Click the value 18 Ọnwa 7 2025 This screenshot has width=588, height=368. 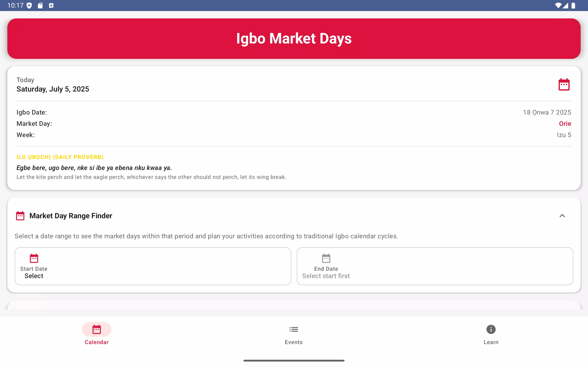pos(547,112)
